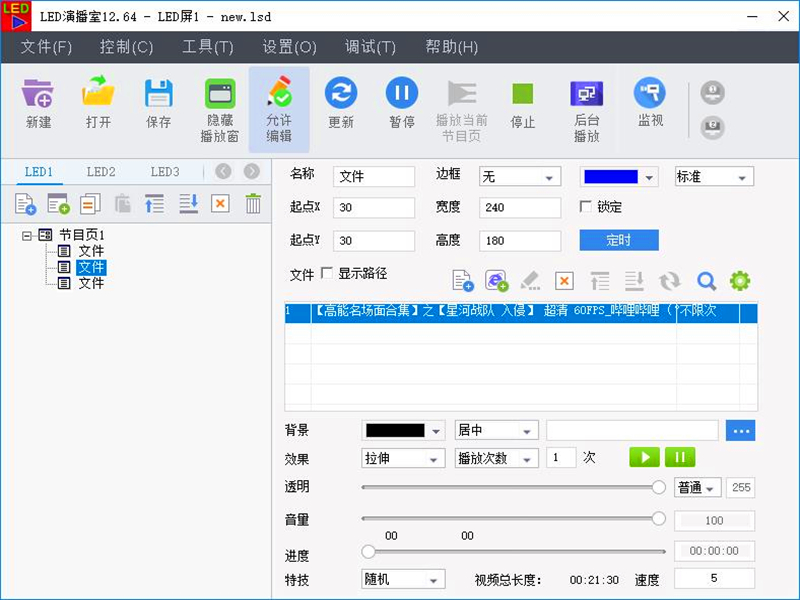Viewport: 800px width, 600px height.
Task: Click the 更新 (Update) toolbar icon
Action: pyautogui.click(x=339, y=103)
